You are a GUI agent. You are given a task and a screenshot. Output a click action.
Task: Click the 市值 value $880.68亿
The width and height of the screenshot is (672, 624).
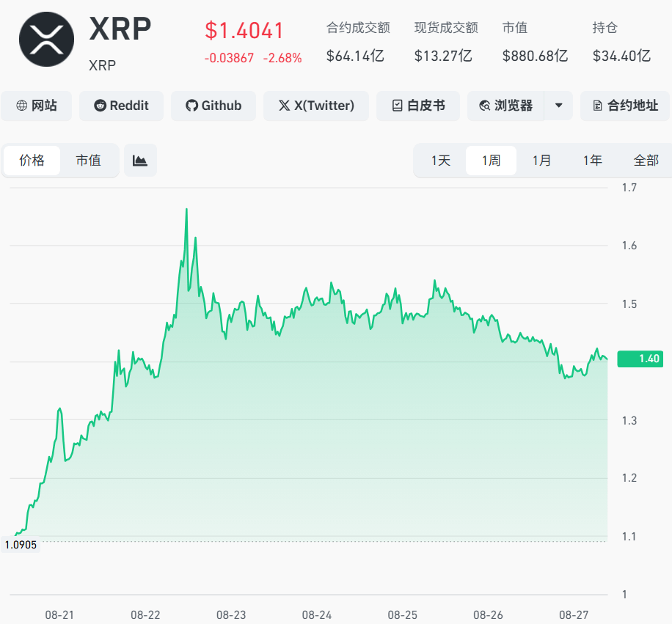535,56
